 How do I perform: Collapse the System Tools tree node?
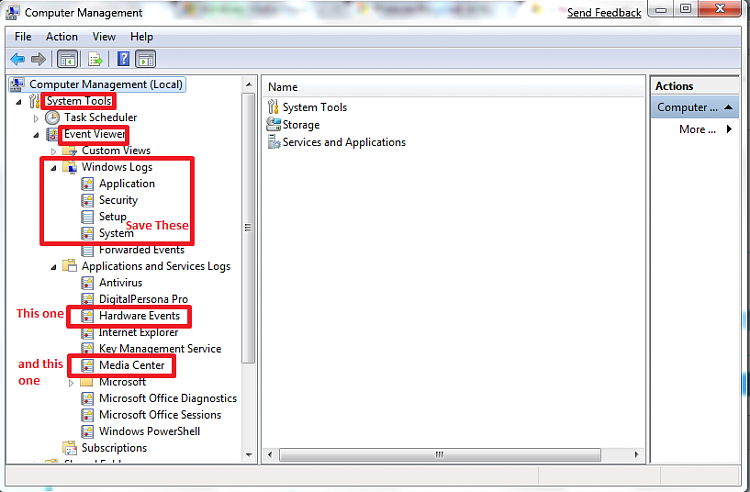click(x=19, y=102)
